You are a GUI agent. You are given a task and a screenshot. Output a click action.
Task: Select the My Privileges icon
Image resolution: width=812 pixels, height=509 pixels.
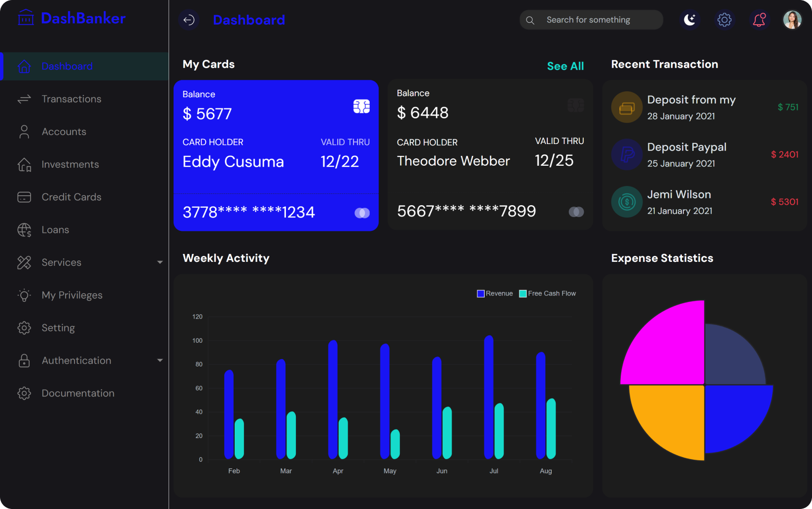point(24,295)
